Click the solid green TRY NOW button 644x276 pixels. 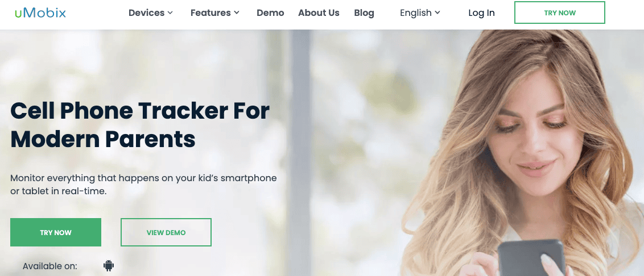(55, 232)
